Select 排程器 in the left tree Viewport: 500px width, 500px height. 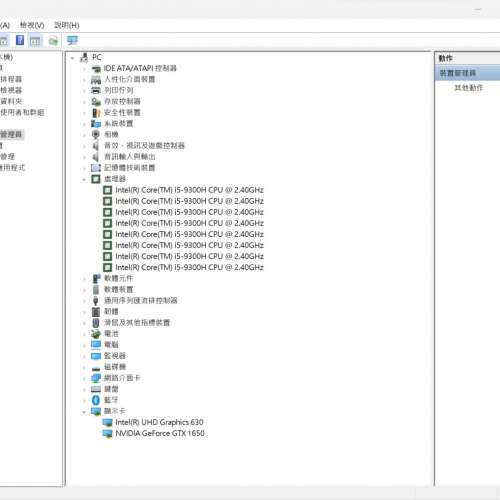11,79
